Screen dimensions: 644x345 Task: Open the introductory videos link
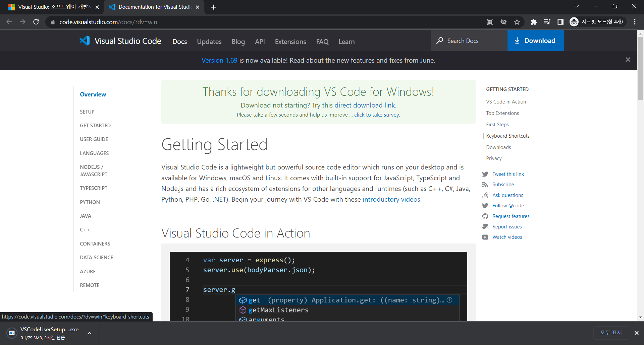point(391,199)
